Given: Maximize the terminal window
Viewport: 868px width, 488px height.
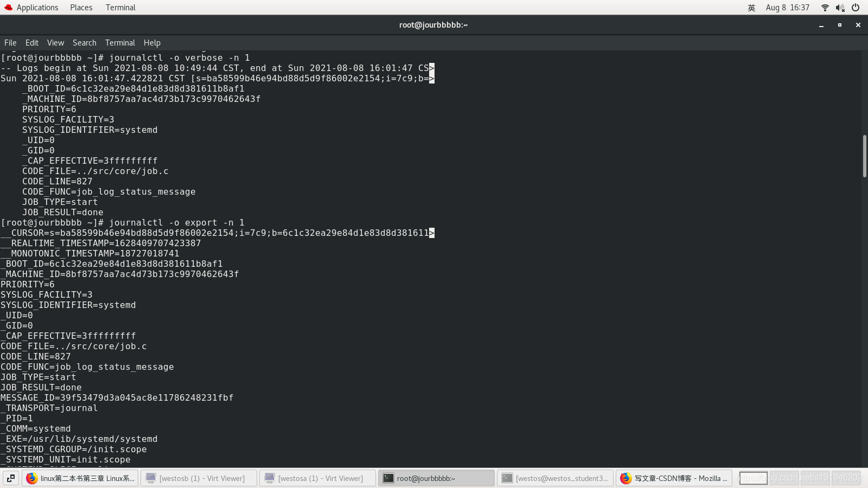Looking at the screenshot, I should tap(840, 25).
